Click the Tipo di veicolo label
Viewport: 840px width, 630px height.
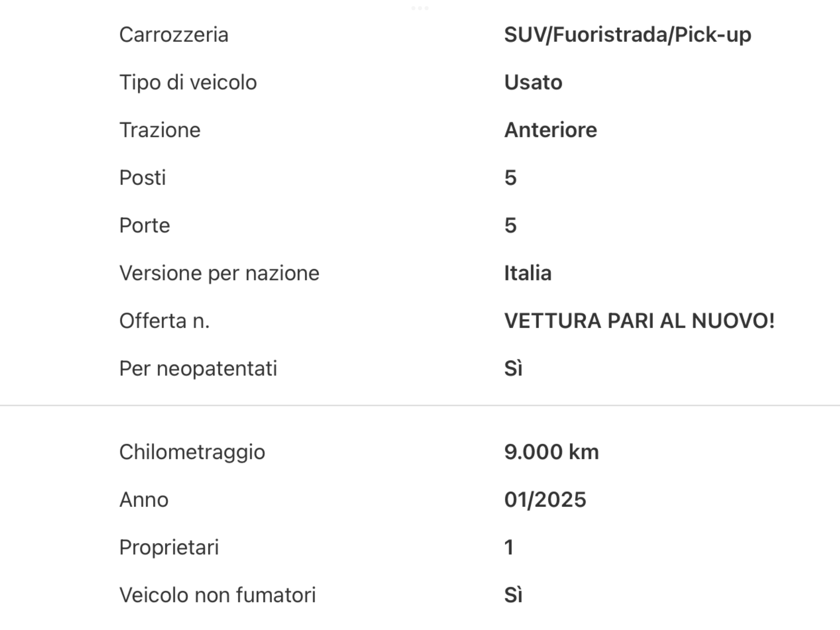(188, 82)
